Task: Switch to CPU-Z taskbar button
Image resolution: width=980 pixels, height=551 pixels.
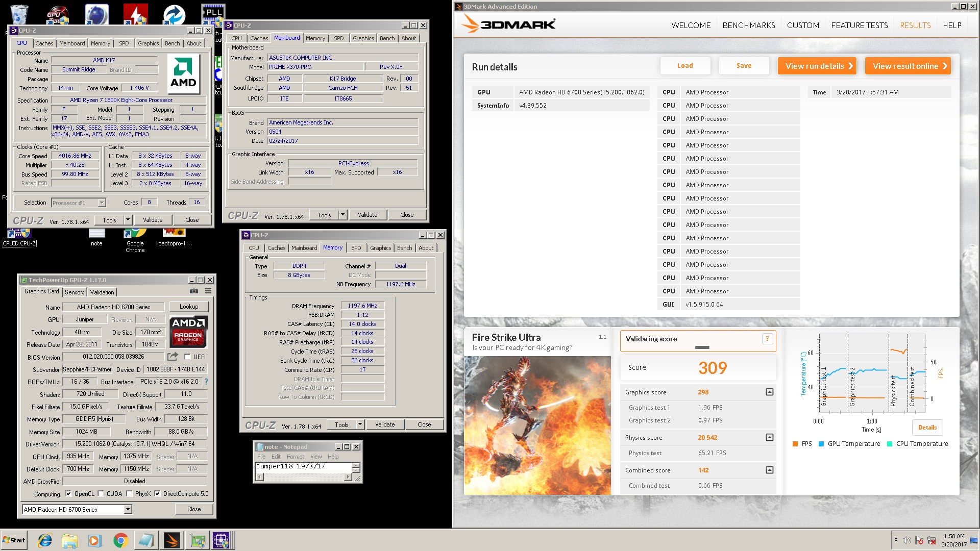Action: point(223,540)
